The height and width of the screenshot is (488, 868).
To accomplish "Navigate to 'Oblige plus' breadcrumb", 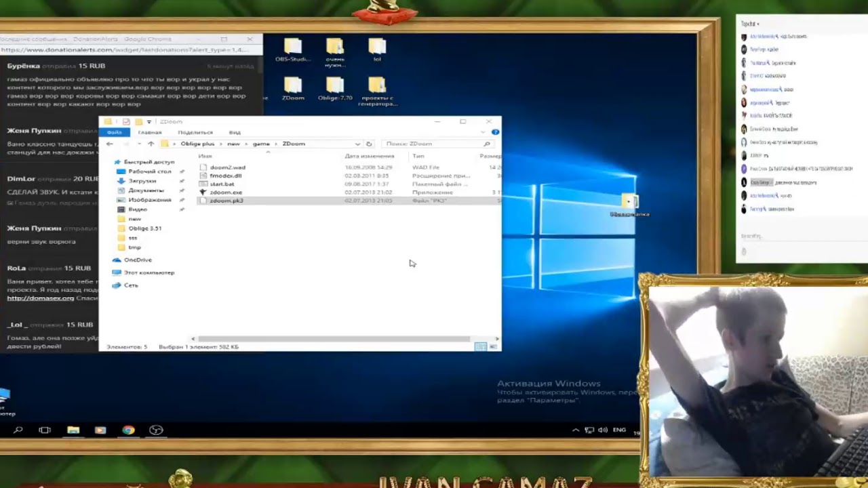I will tap(197, 144).
